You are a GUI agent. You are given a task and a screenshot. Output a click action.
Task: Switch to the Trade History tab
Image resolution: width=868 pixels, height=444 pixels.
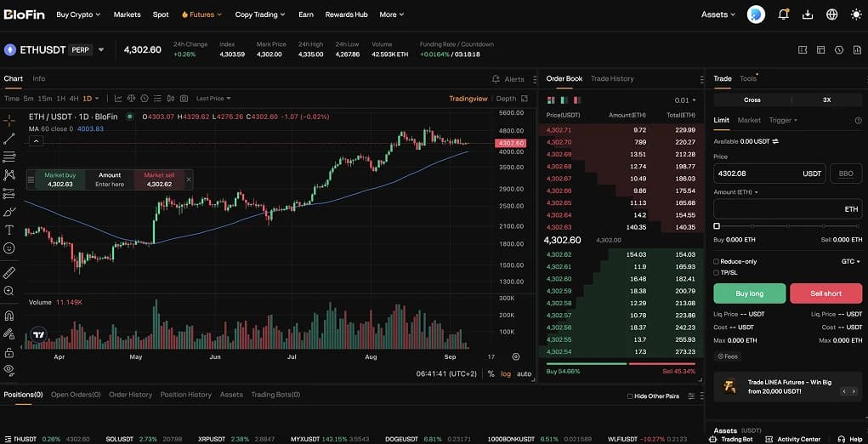pos(612,78)
